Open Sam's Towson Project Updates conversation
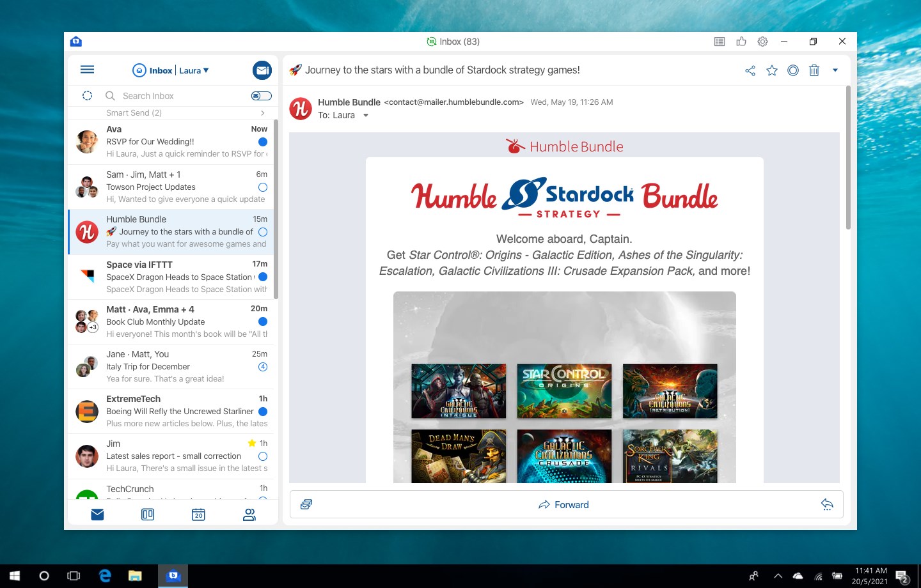This screenshot has width=921, height=588. [171, 187]
